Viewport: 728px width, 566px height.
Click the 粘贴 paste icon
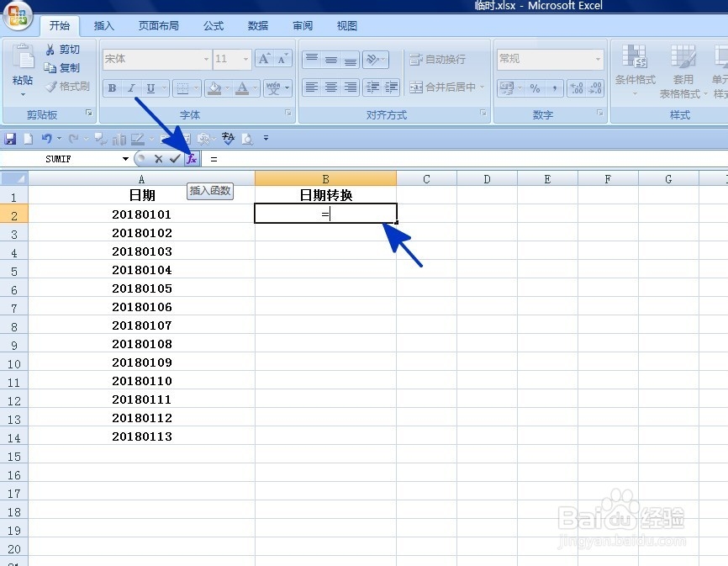[x=23, y=57]
